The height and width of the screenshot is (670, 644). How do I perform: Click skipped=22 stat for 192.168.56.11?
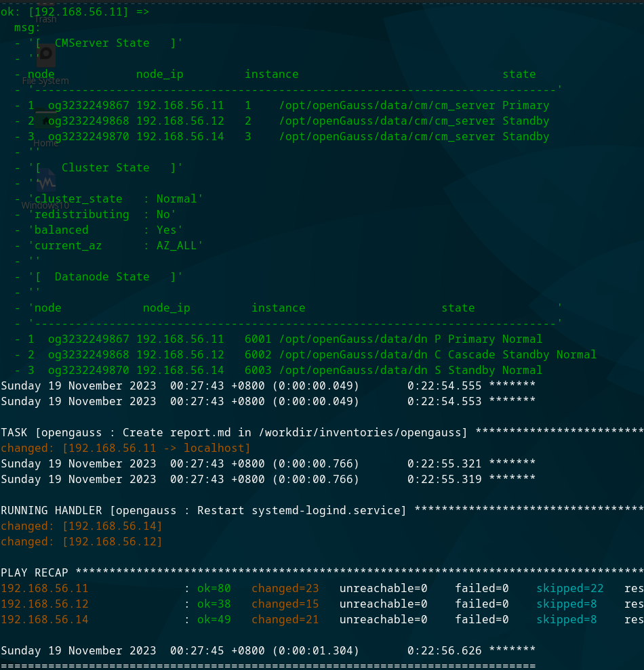(x=569, y=588)
